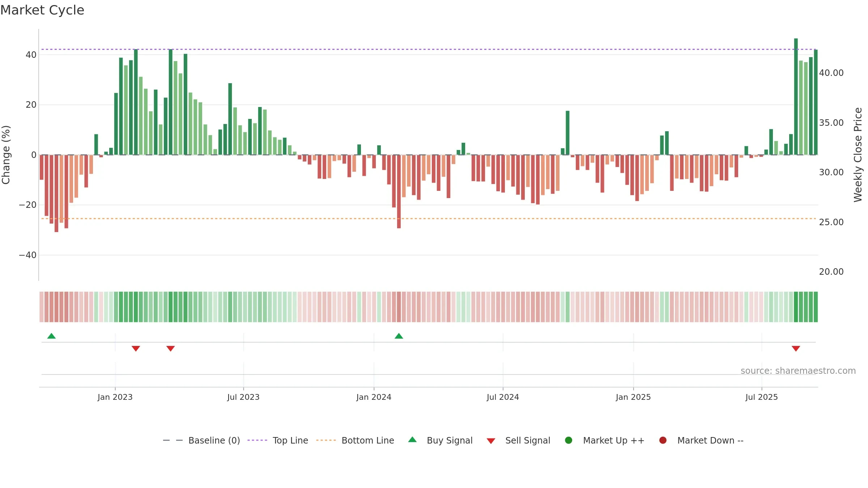
Task: Click the Jul 2024 x-axis label
Action: 503,397
